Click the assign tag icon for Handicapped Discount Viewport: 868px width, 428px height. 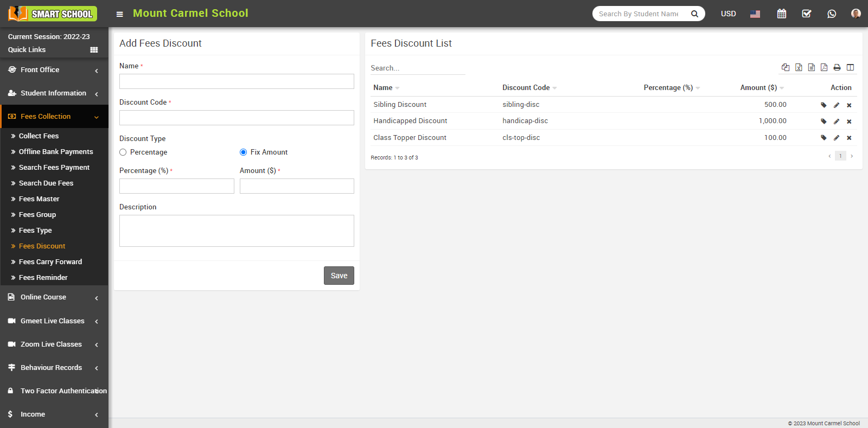click(x=824, y=122)
